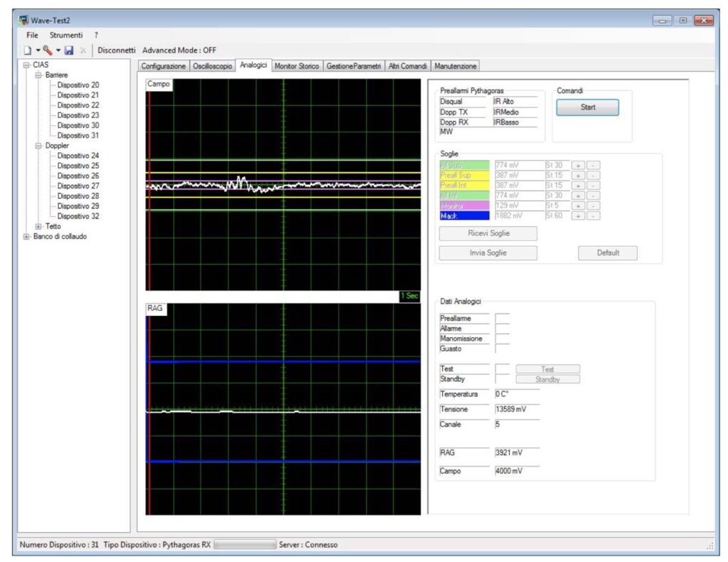Click the Ricevi Soglie button
728x562 pixels.
point(488,233)
